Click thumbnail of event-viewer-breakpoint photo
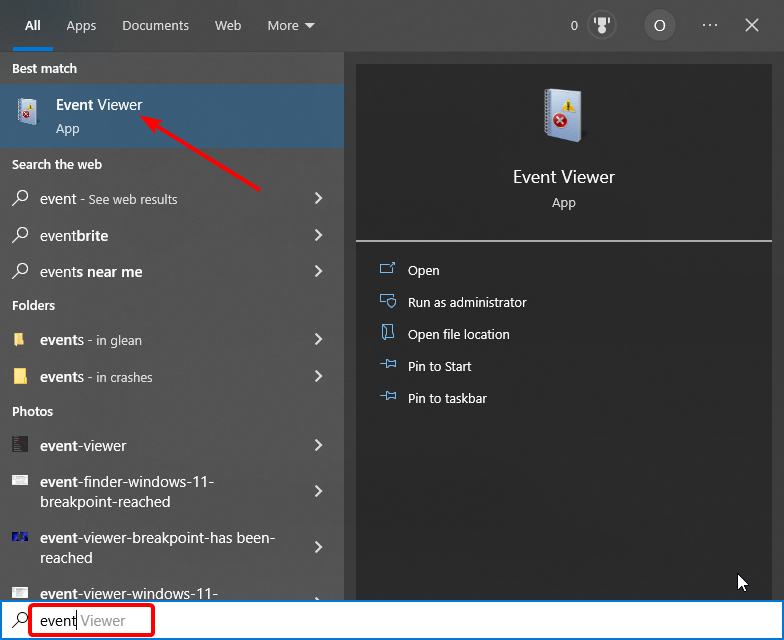Viewport: 784px width, 640px height. point(20,536)
